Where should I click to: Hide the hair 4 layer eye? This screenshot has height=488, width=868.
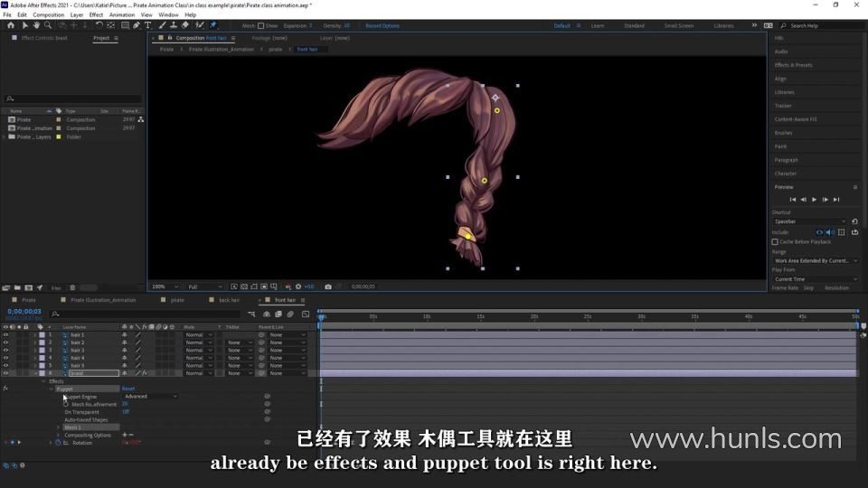click(x=5, y=358)
